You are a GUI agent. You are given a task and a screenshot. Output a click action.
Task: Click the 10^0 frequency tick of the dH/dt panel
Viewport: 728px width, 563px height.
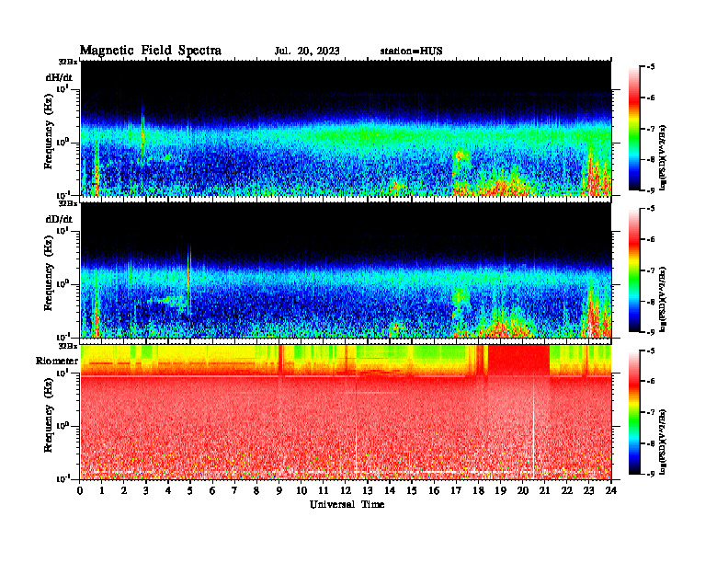(62, 142)
